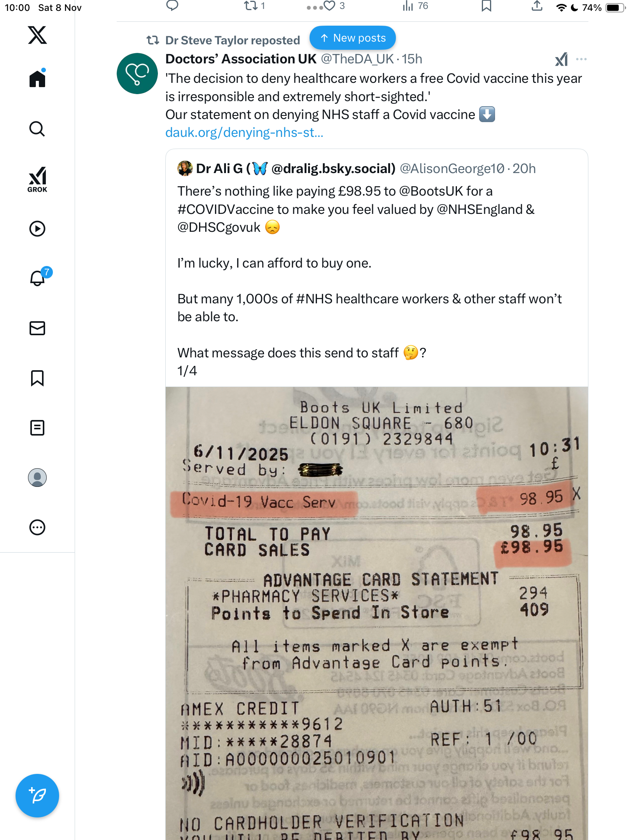Open the dauk.org statement link
The height and width of the screenshot is (840, 630).
click(244, 133)
